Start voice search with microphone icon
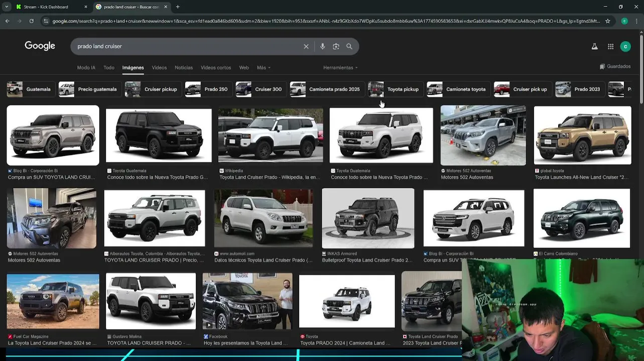The image size is (644, 361). (322, 46)
